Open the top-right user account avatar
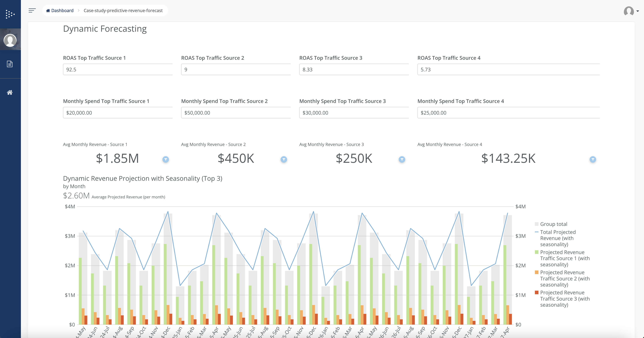 tap(629, 11)
